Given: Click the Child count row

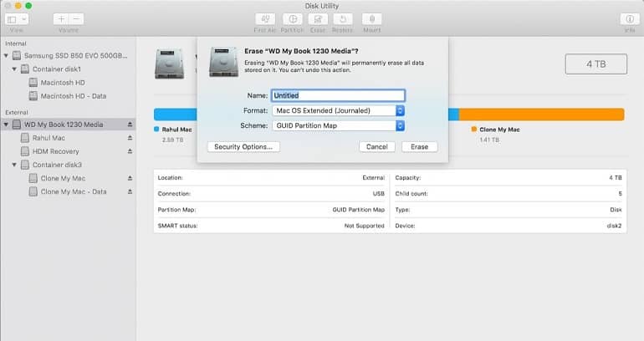Looking at the screenshot, I should click(509, 194).
